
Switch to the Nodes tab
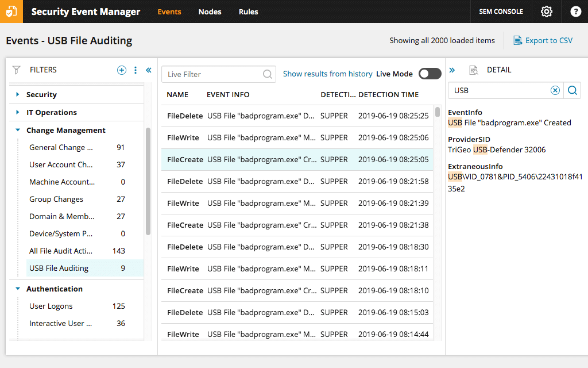(x=210, y=11)
